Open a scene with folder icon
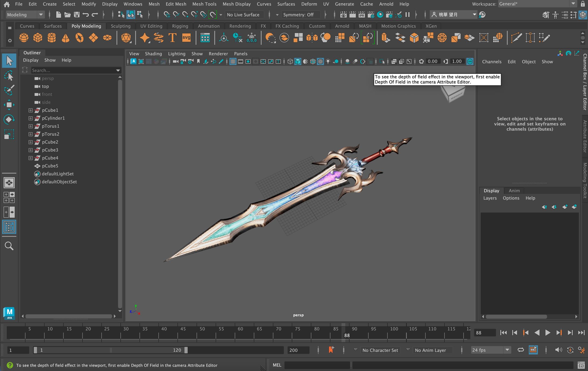Image resolution: width=588 pixels, height=371 pixels. point(67,15)
